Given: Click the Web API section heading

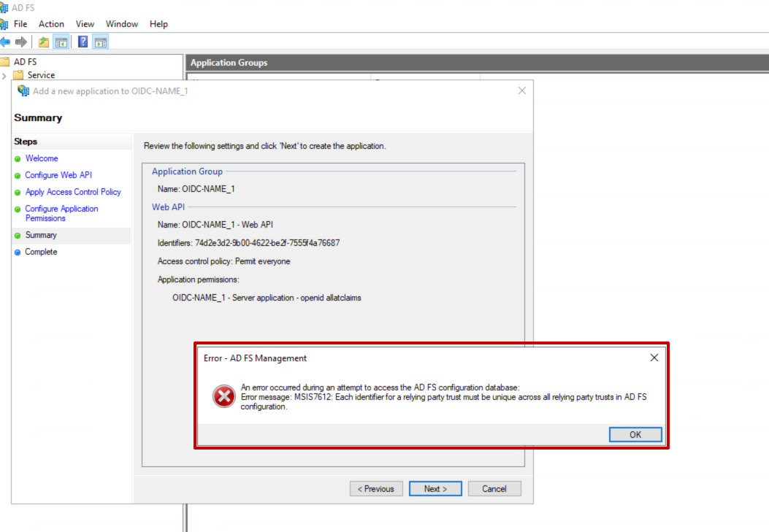Looking at the screenshot, I should [x=168, y=207].
